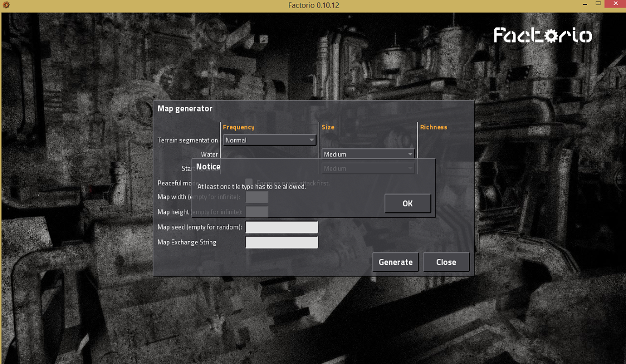Click the Terrain segmentation label
This screenshot has width=626, height=364.
188,140
